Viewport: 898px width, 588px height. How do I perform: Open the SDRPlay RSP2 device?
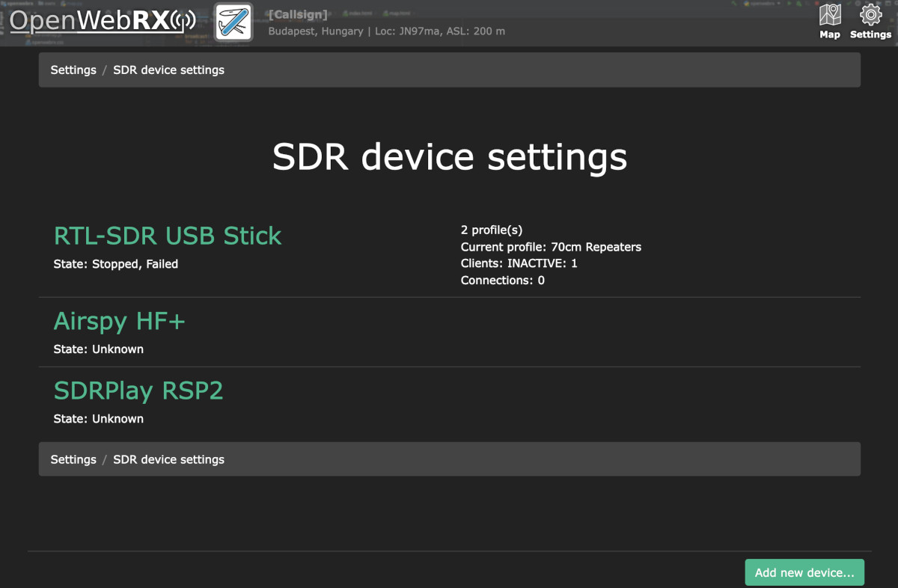coord(138,391)
